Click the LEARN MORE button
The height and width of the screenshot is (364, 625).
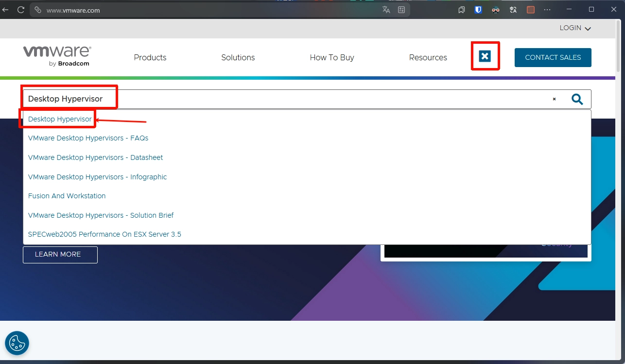pos(60,255)
